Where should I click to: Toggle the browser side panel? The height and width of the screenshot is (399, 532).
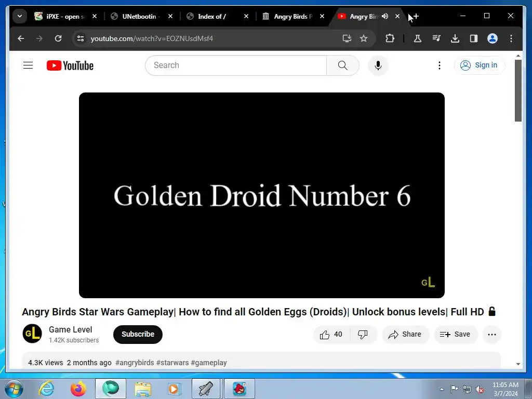tap(474, 38)
